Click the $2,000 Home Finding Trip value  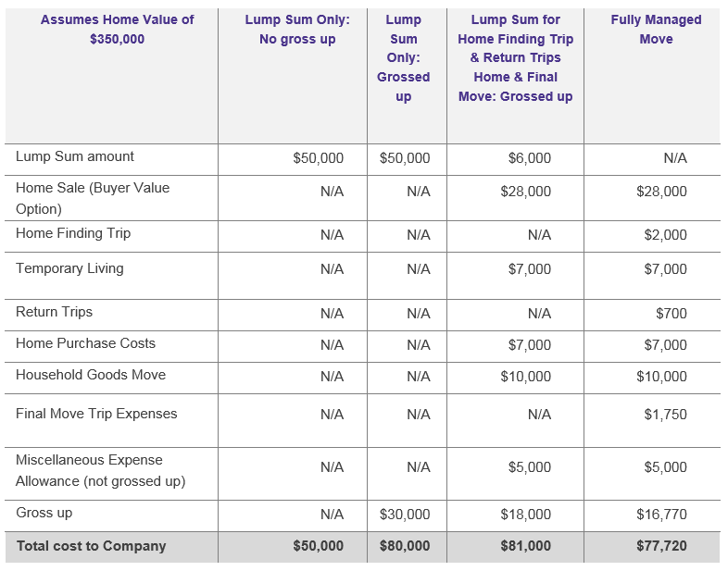click(x=666, y=235)
